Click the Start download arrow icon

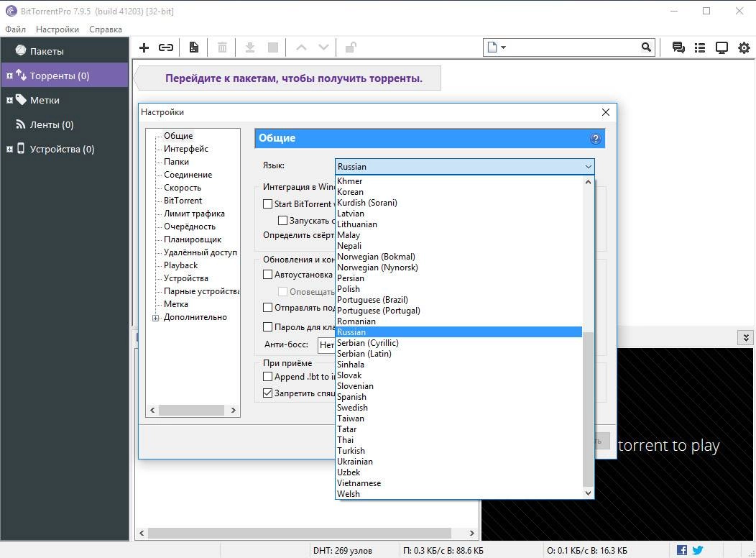250,47
